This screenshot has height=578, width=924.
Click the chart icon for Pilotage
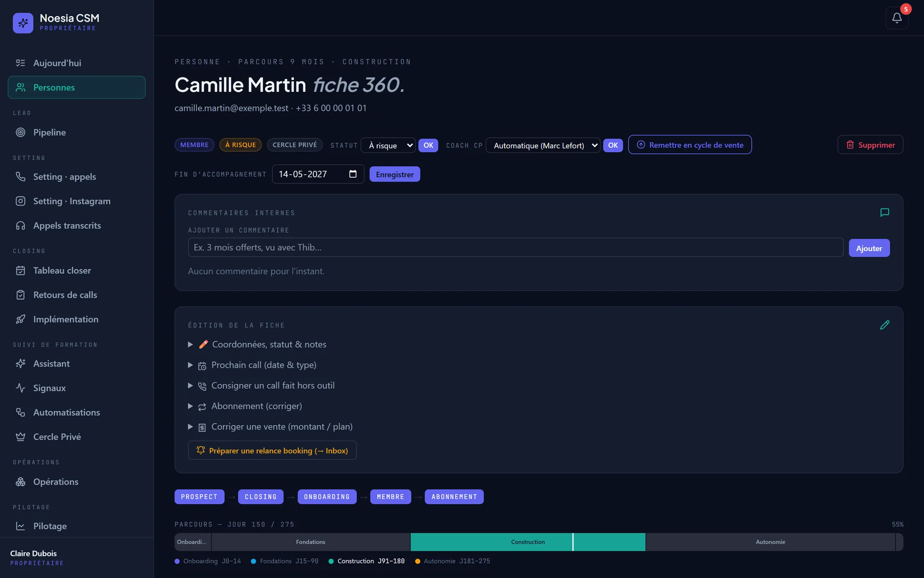[x=21, y=526]
